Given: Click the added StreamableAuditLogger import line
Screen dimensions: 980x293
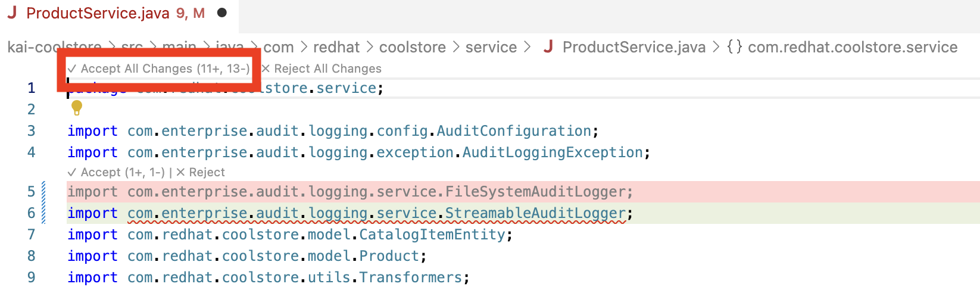Looking at the screenshot, I should 349,213.
